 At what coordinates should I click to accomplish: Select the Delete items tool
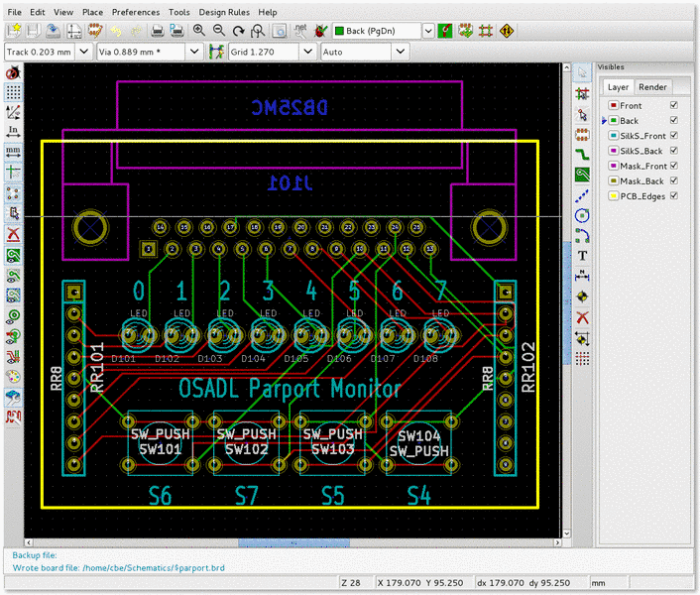coord(582,317)
